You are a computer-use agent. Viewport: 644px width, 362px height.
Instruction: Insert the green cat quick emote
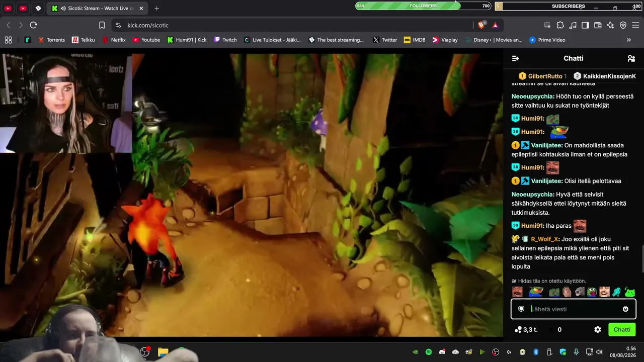pyautogui.click(x=630, y=292)
